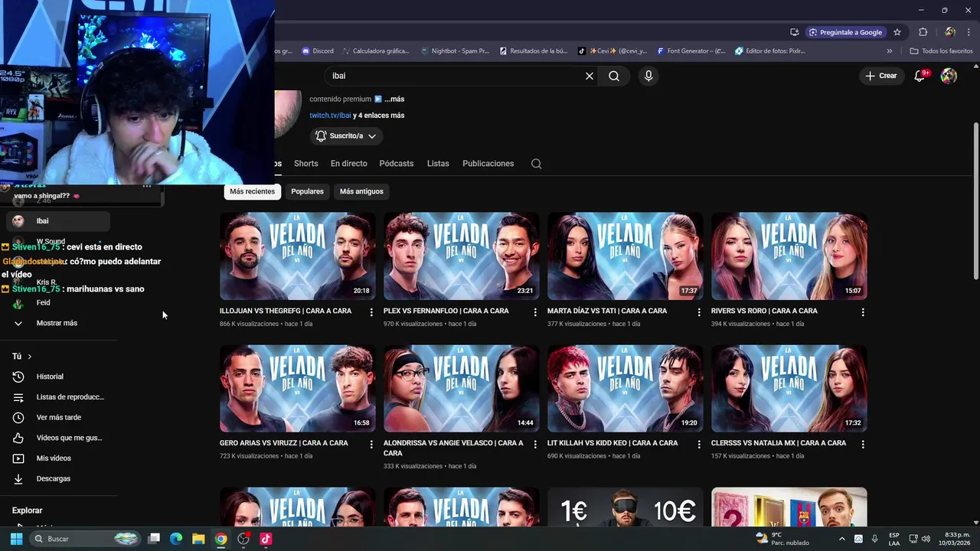Open Chrome's three-dot menu
980x551 pixels.
coord(969,32)
